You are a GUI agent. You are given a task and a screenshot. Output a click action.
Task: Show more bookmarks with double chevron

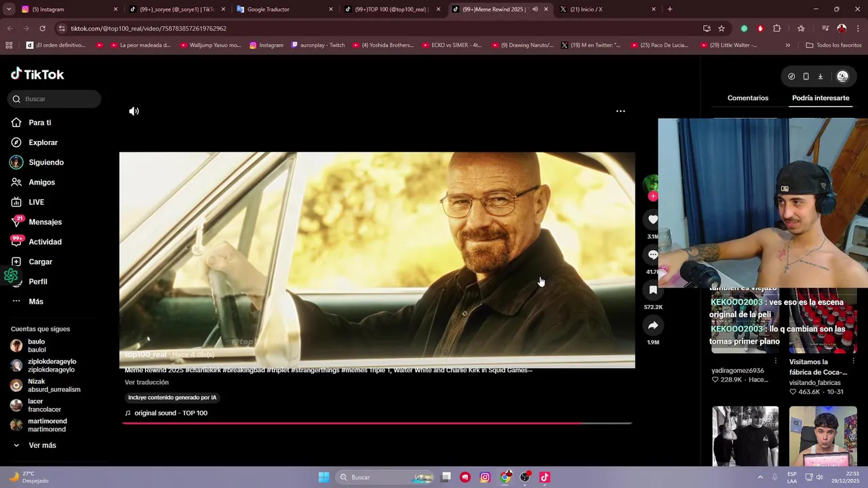pos(787,45)
